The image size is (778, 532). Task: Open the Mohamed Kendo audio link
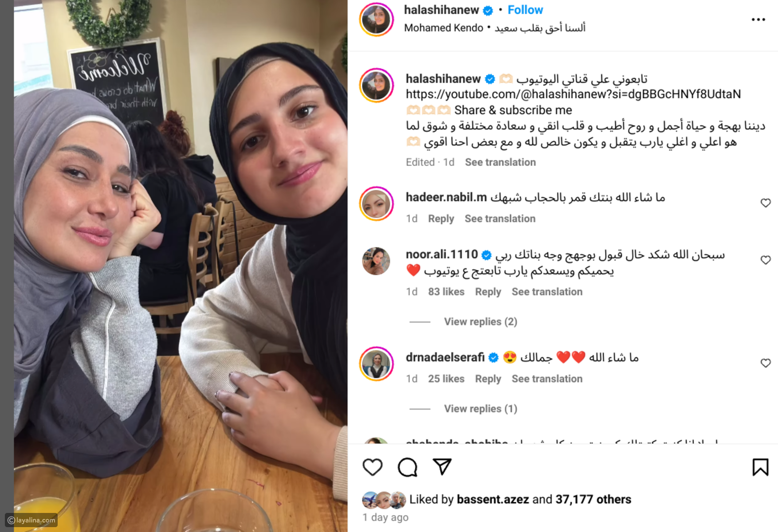[x=444, y=28]
